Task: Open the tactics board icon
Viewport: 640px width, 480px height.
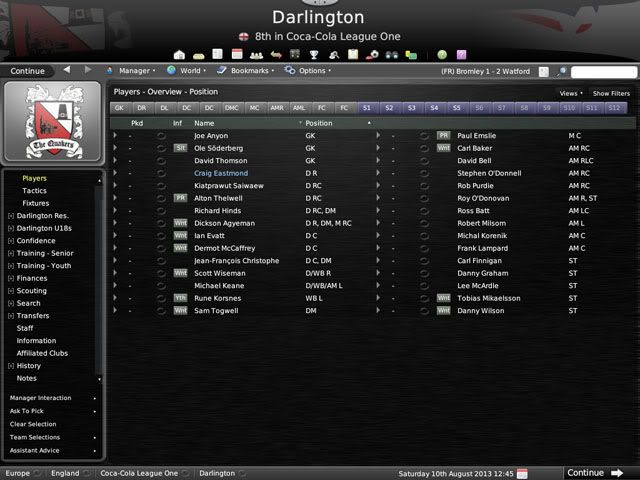Action: point(295,54)
